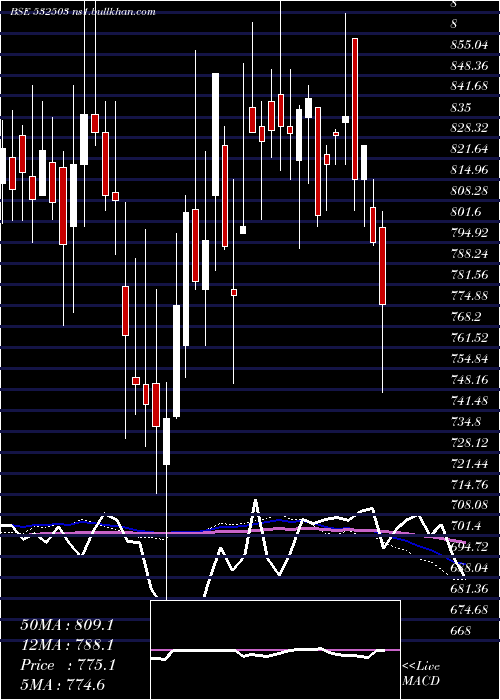Click the 794.92 price axis label

[469, 233]
